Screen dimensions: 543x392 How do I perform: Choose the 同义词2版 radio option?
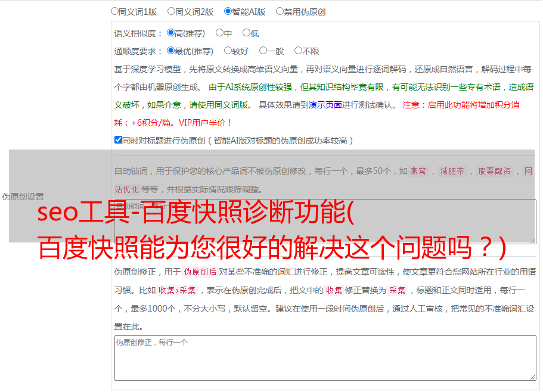point(171,11)
